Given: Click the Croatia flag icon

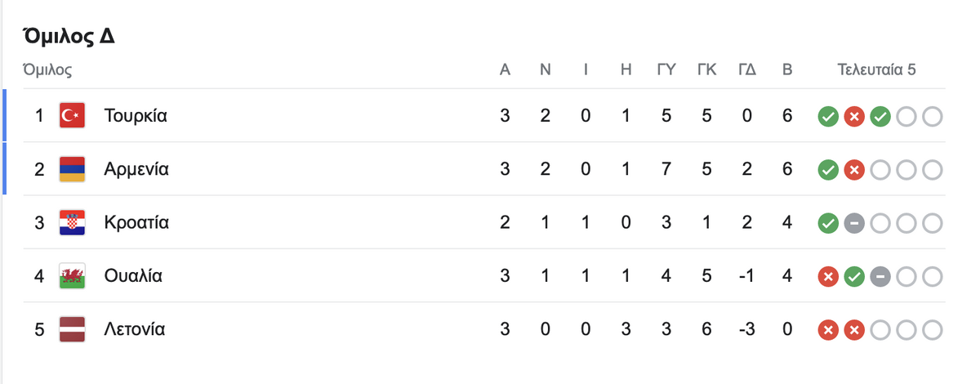Looking at the screenshot, I should click(x=73, y=222).
